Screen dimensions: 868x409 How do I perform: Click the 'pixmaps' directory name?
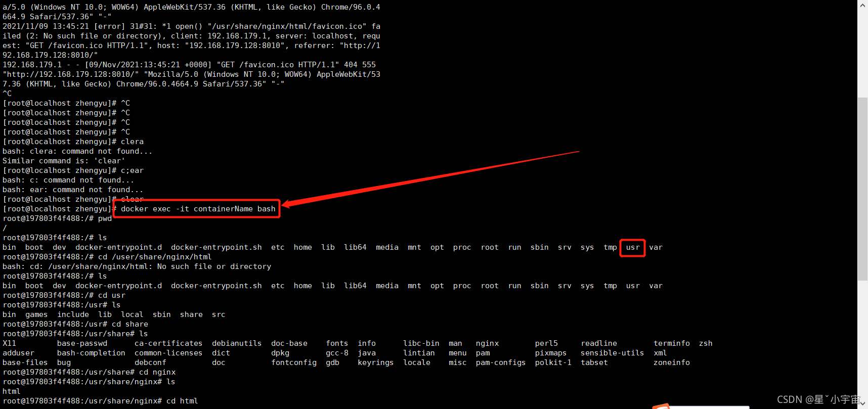click(x=551, y=353)
